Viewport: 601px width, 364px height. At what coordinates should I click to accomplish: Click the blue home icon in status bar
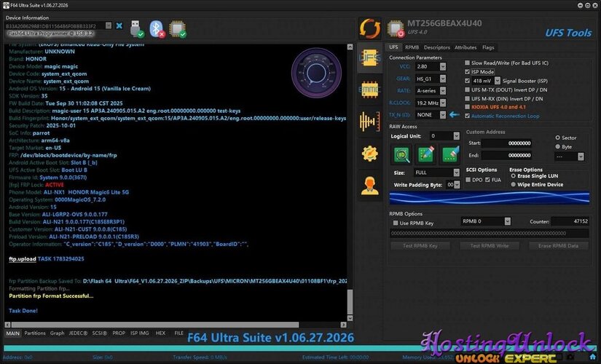pos(592,357)
